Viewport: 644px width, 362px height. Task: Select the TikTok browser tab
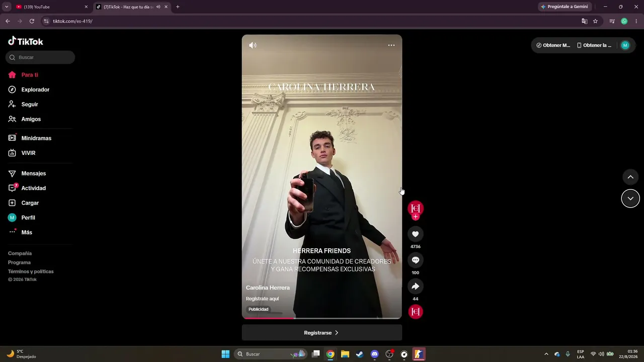click(132, 7)
